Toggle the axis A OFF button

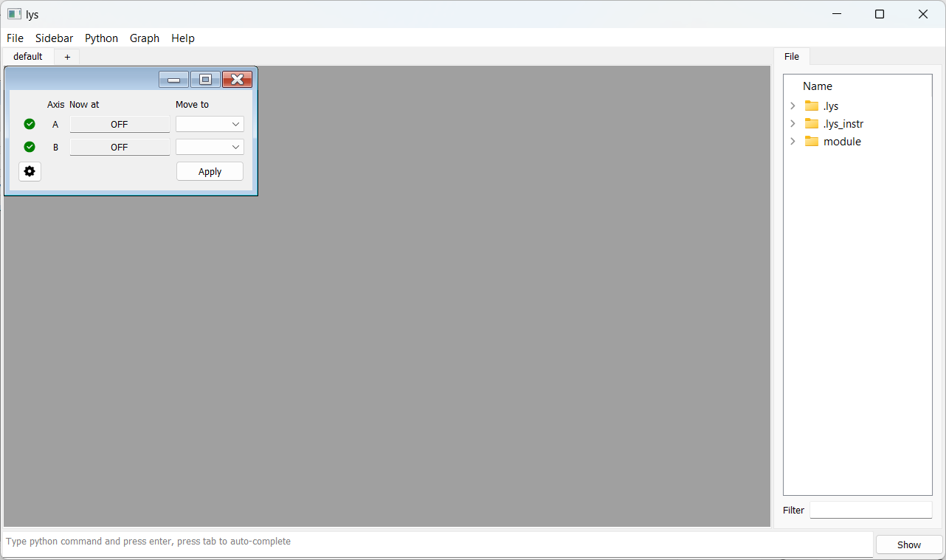coord(120,124)
